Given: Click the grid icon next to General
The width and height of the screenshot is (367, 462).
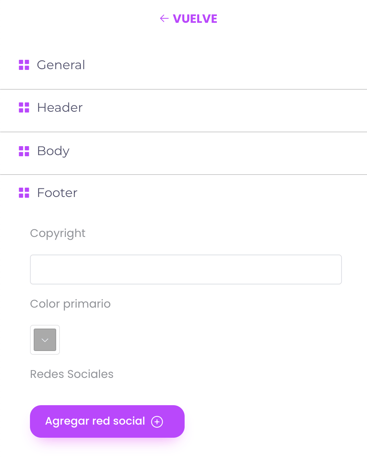Looking at the screenshot, I should tap(24, 65).
